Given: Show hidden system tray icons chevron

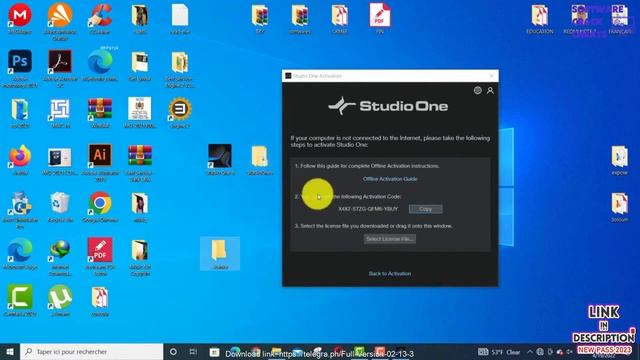Looking at the screenshot, I should pyautogui.click(x=530, y=351).
